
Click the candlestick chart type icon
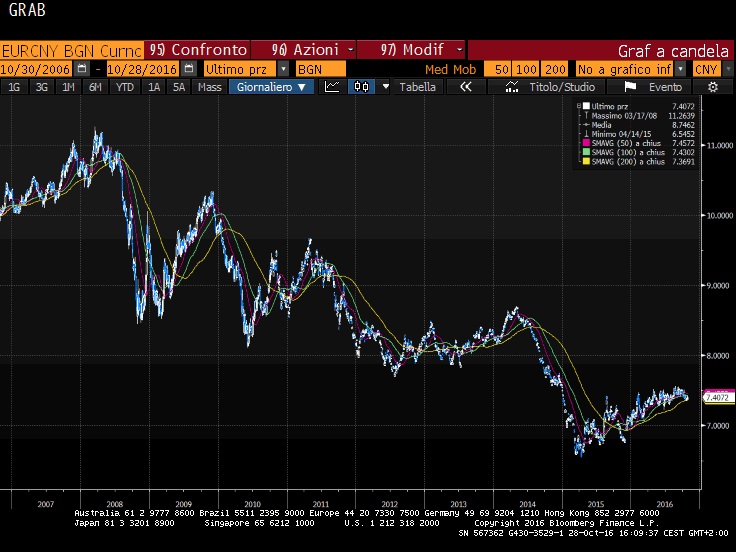[360, 87]
